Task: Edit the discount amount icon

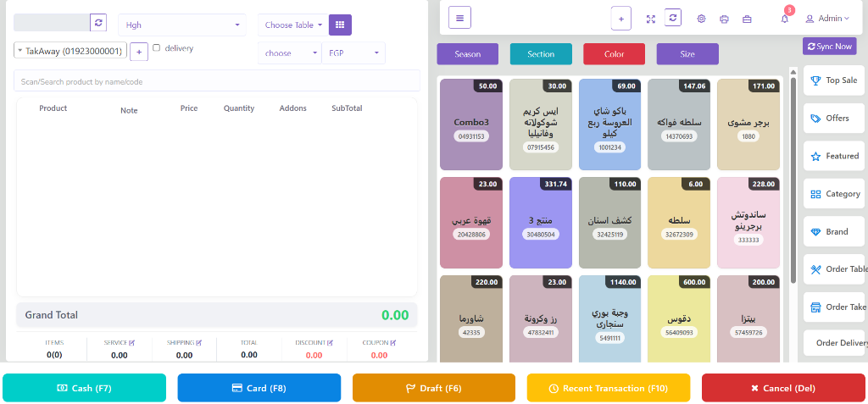Action: point(330,343)
